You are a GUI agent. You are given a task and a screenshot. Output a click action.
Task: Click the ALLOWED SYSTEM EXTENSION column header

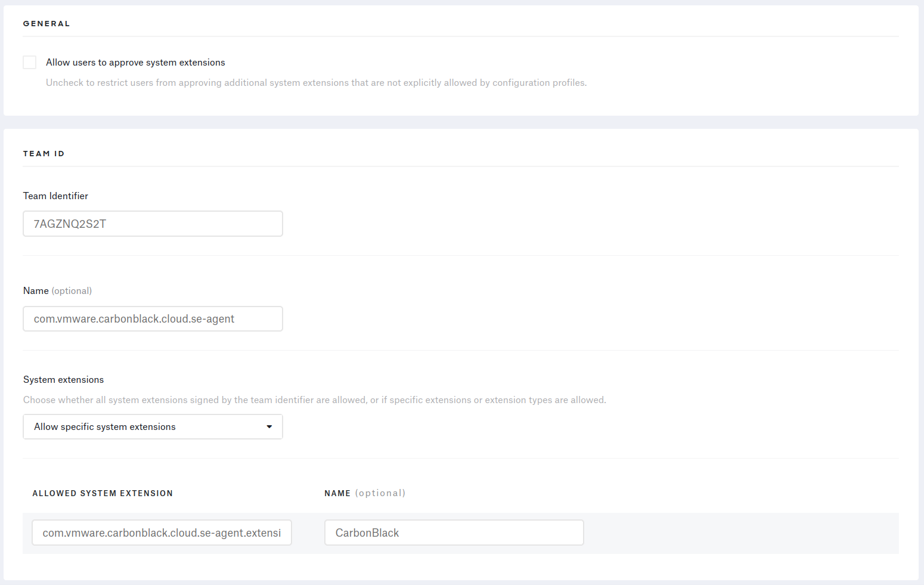pos(103,494)
